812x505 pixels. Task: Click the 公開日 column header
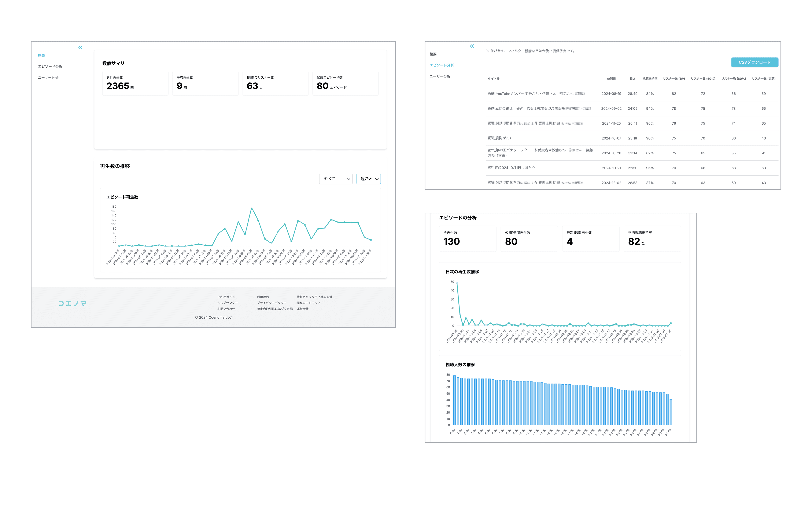tap(611, 79)
